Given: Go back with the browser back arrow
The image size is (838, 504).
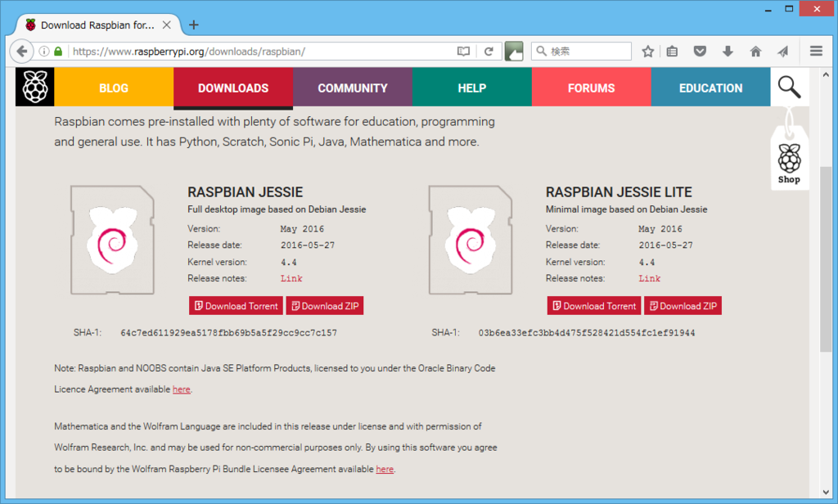Looking at the screenshot, I should click(21, 52).
